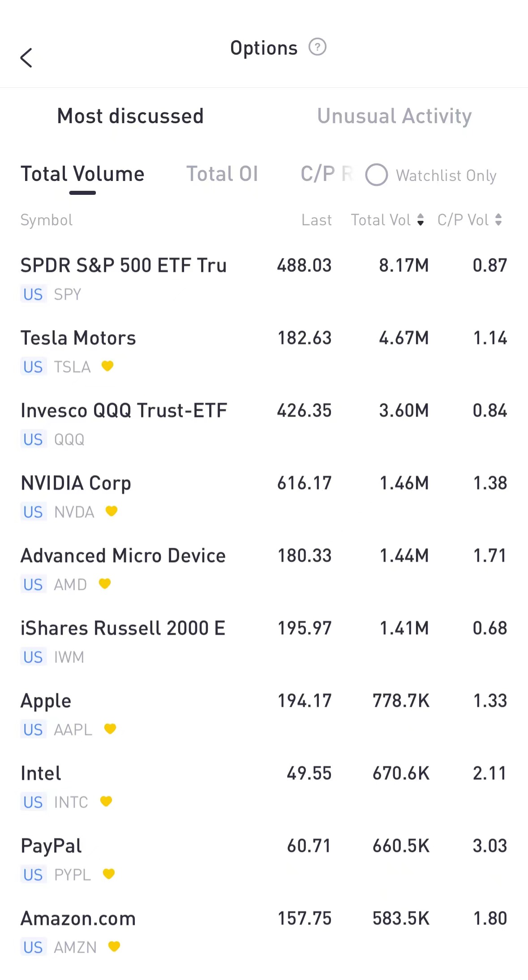Select the Most discussed tab
528x980 pixels.
pyautogui.click(x=130, y=116)
